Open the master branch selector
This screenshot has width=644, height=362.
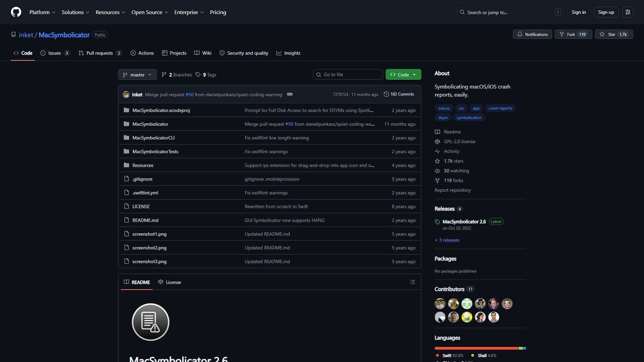tap(138, 74)
